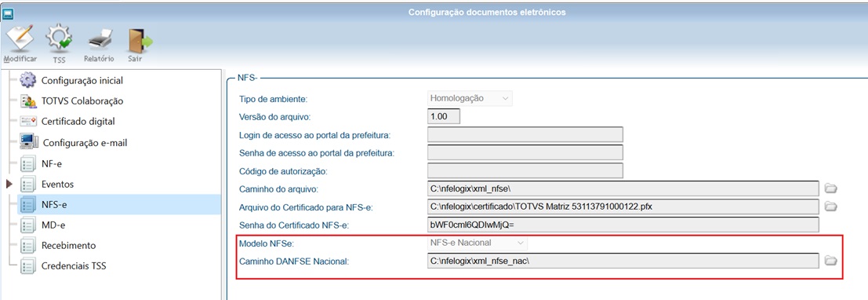Screen dimensions: 868x300
Task: Click the NFS-e list icon
Action: pyautogui.click(x=27, y=205)
